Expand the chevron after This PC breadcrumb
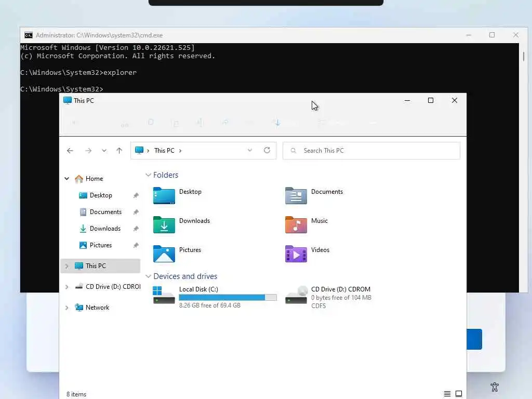 point(180,151)
